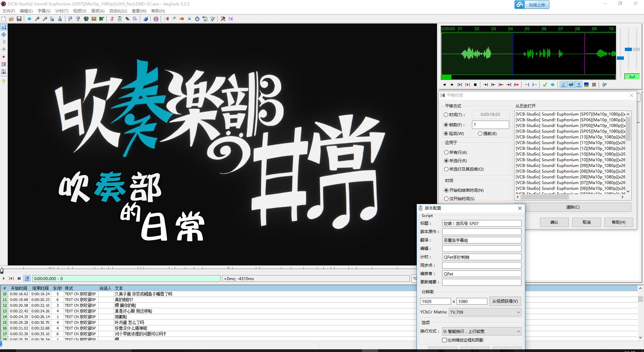Toggle karaoke mode microphone icon
The height and width of the screenshot is (352, 644).
pyautogui.click(x=604, y=85)
